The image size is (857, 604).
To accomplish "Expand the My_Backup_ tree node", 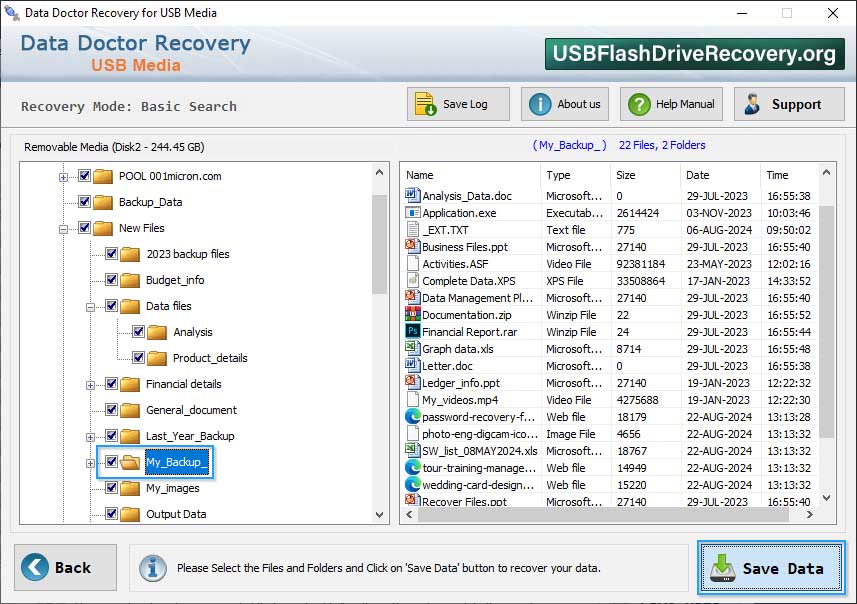I will click(x=90, y=464).
